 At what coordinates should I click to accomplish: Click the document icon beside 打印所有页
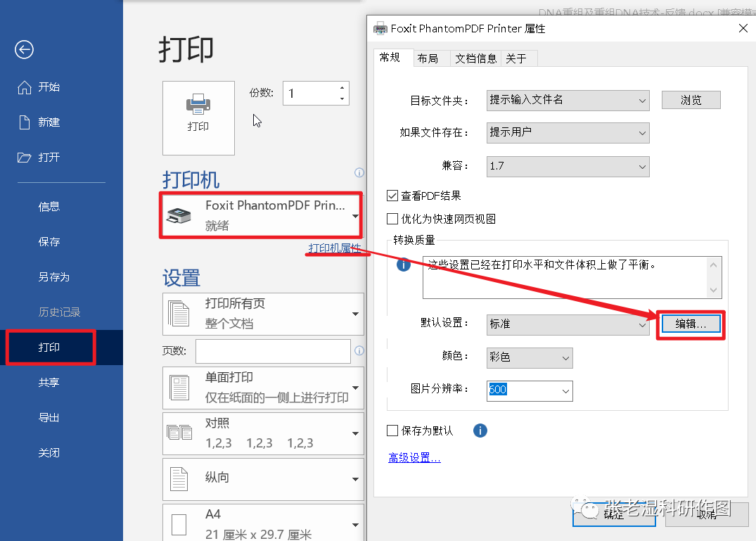coord(177,313)
